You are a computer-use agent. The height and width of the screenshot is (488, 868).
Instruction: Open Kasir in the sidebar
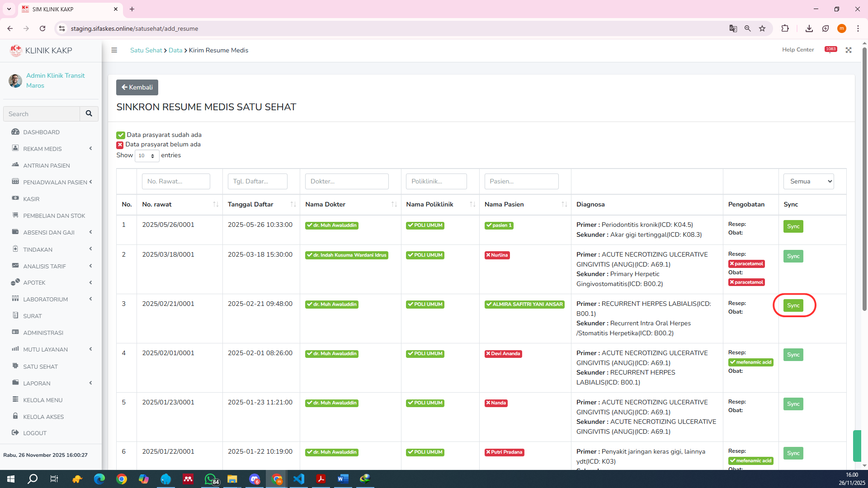click(31, 199)
